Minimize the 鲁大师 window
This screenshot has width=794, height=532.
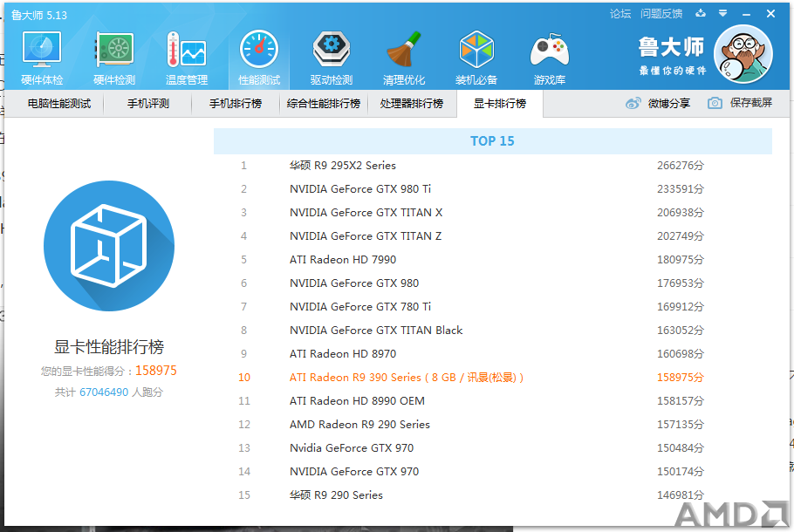[746, 15]
